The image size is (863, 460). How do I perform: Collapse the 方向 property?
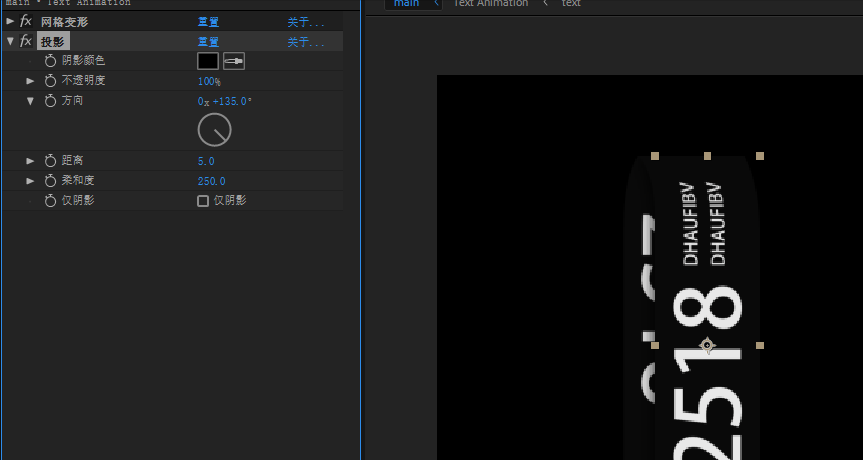tap(30, 101)
